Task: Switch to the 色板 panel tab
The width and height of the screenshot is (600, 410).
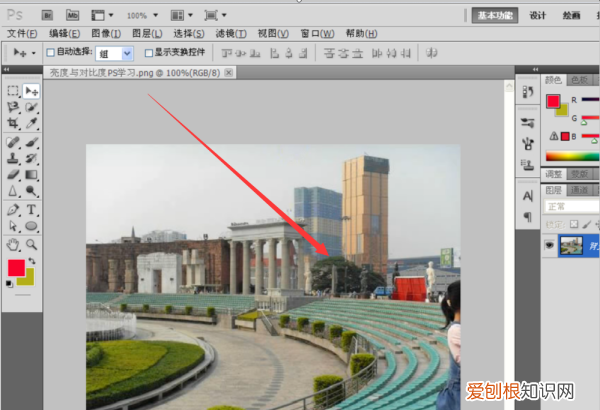Action: coord(579,80)
